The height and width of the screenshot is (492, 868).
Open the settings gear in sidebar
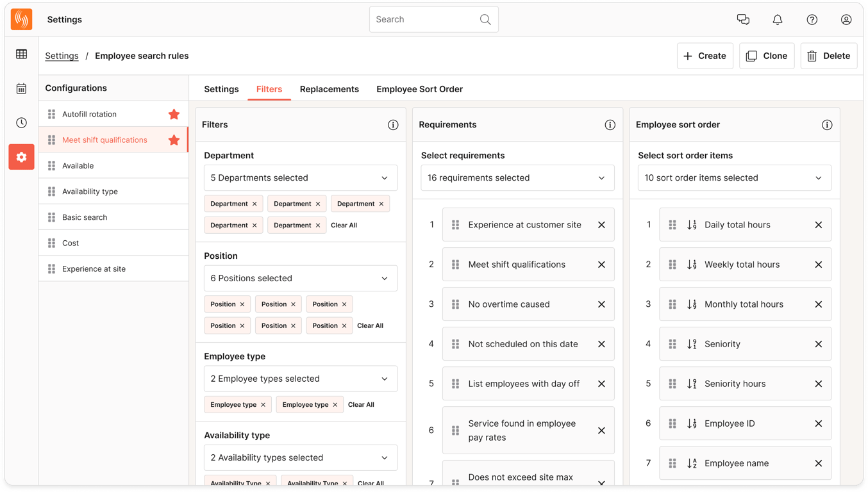pos(21,157)
